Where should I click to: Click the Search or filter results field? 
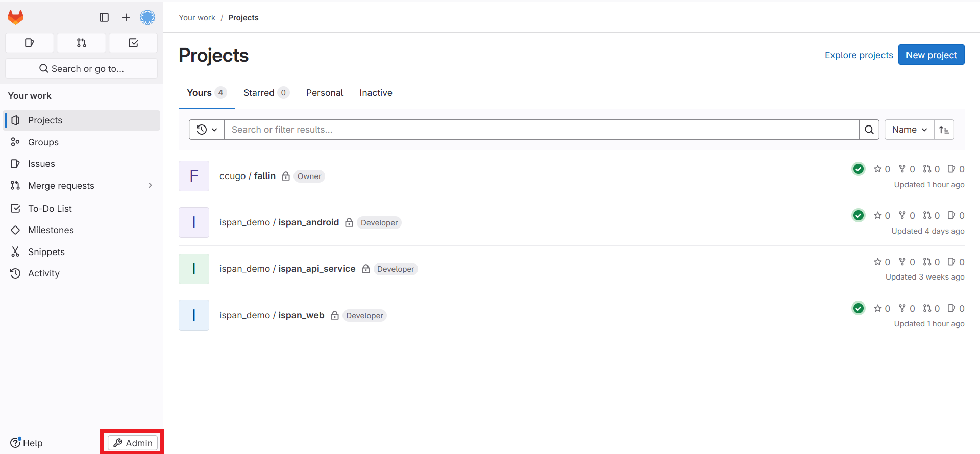542,130
